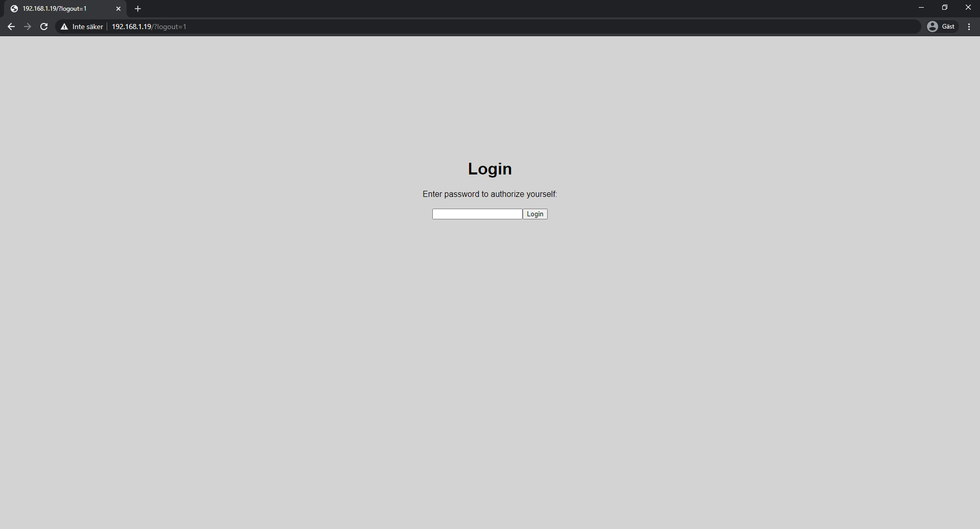Click the 'Login' heading

point(490,169)
